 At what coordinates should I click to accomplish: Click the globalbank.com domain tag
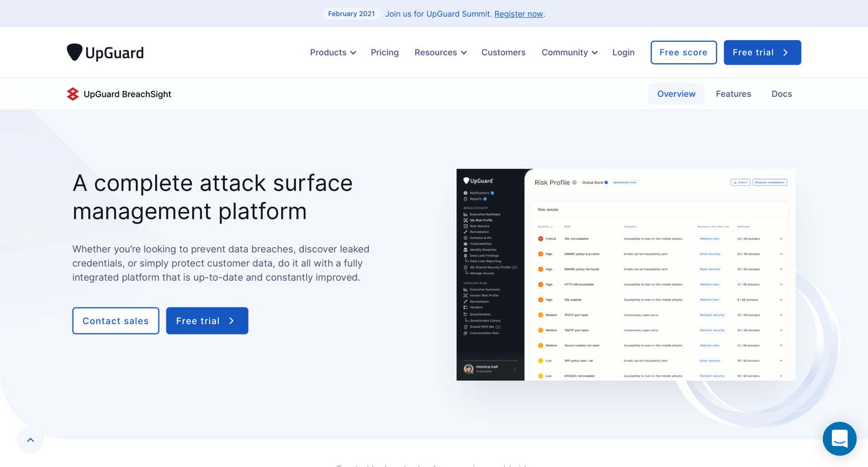coord(625,182)
